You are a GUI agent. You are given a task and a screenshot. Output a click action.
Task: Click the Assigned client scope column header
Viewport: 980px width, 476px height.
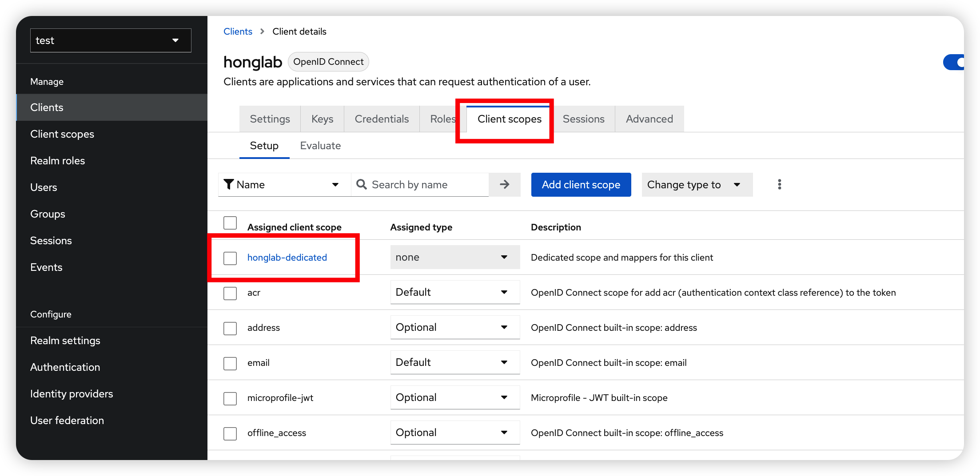pos(294,227)
